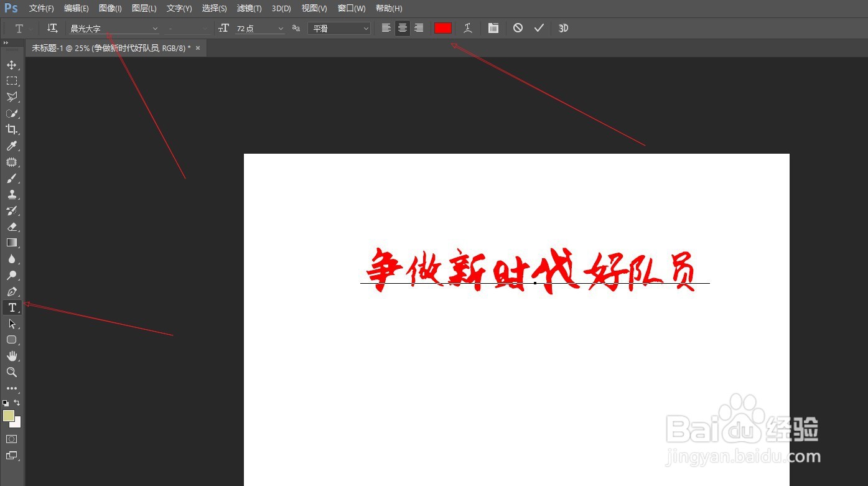Select the Eraser tool
This screenshot has width=868, height=486.
[x=11, y=227]
